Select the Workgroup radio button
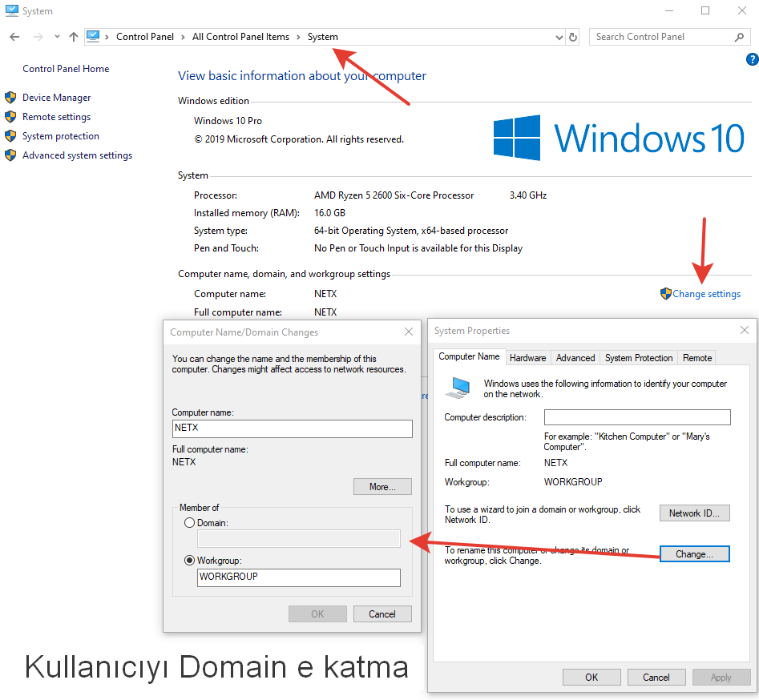Viewport: 759px width, 700px height. 189,561
